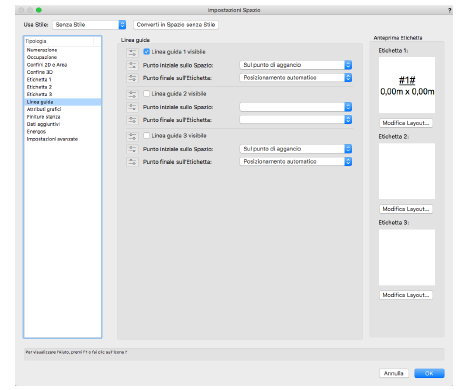Open Linea guida 2 Punto iniziale dropdown
Viewport: 461px width, 390px height.
point(296,107)
